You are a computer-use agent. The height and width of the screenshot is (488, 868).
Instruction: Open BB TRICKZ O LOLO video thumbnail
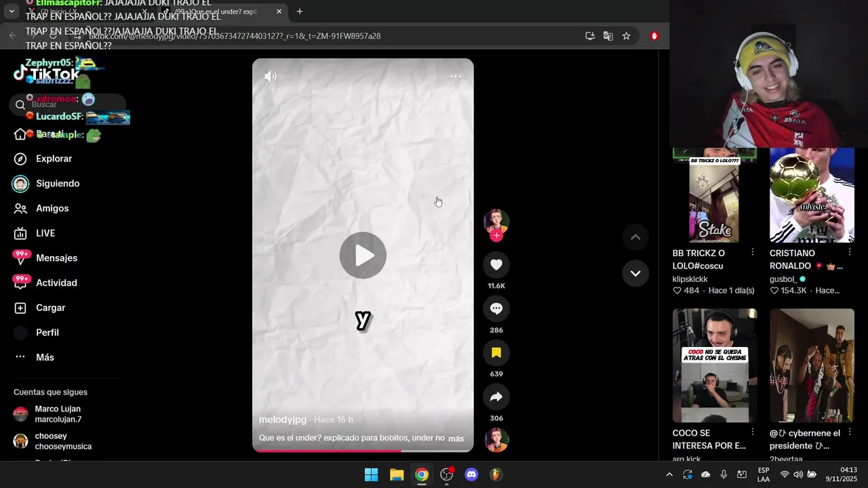coord(715,195)
